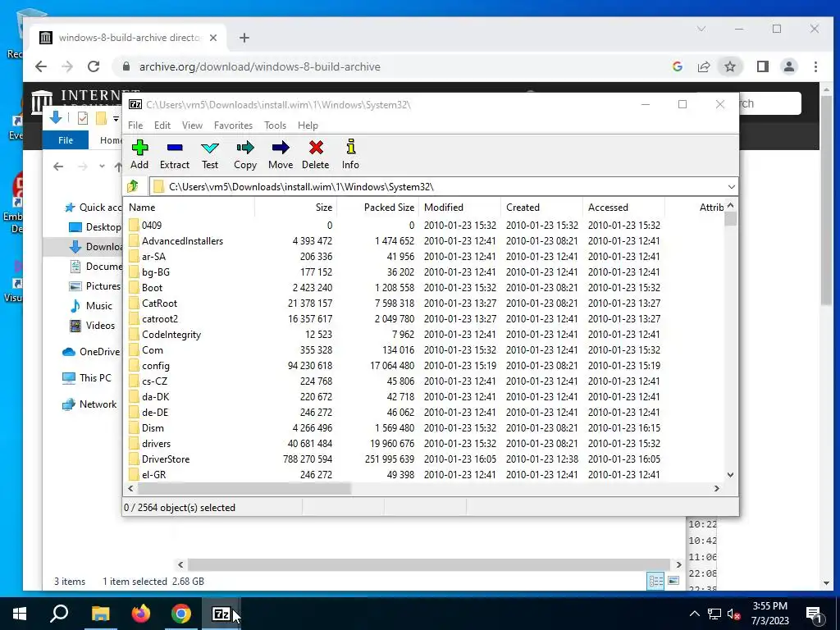The image size is (840, 630).
Task: Open the Windows Start menu
Action: (20, 614)
